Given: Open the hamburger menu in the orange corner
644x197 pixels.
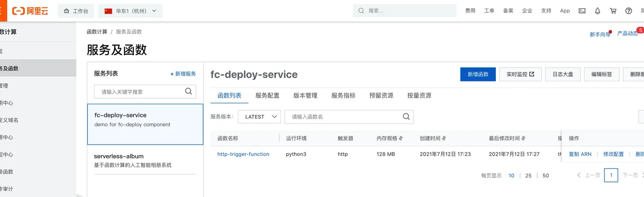Looking at the screenshot, I should [x=3, y=11].
